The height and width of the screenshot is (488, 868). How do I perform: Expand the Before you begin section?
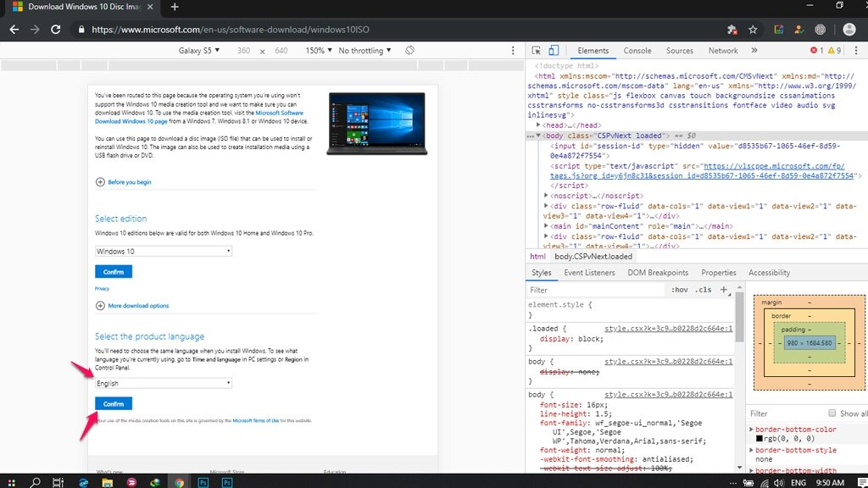coord(124,182)
